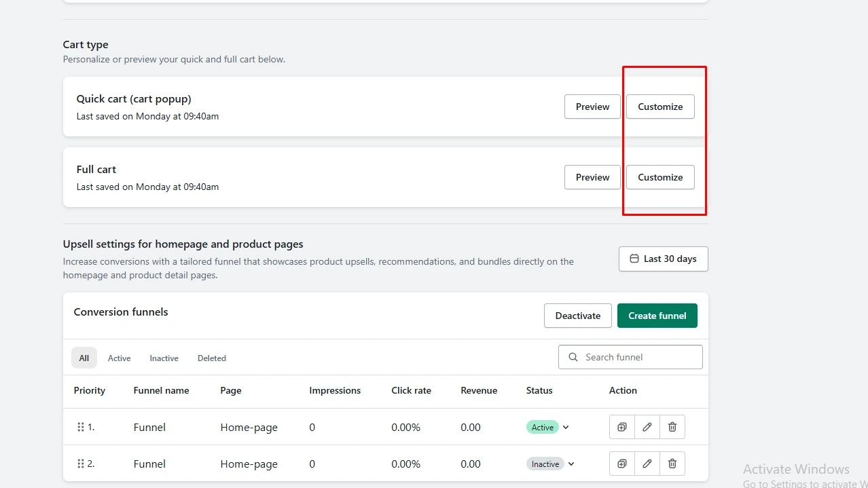Switch to the Inactive funnels tab
Image resolution: width=868 pixels, height=488 pixels.
click(x=164, y=358)
